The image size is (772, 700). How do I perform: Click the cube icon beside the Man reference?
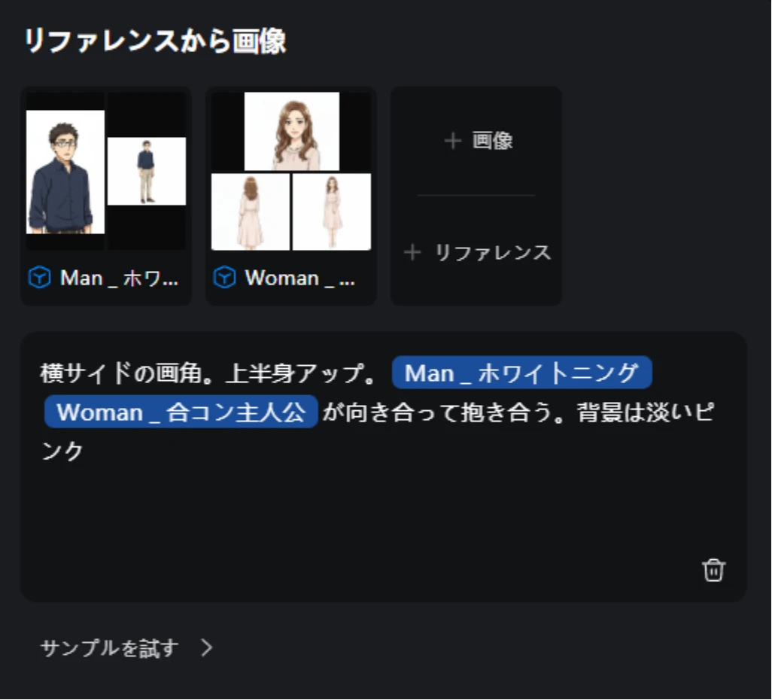[39, 277]
